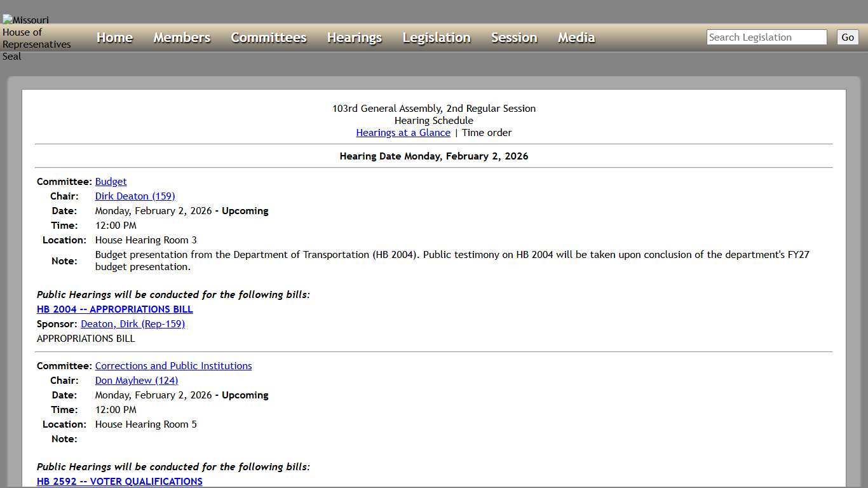The image size is (868, 488).
Task: Click the Hearing Schedule header area
Action: click(434, 120)
